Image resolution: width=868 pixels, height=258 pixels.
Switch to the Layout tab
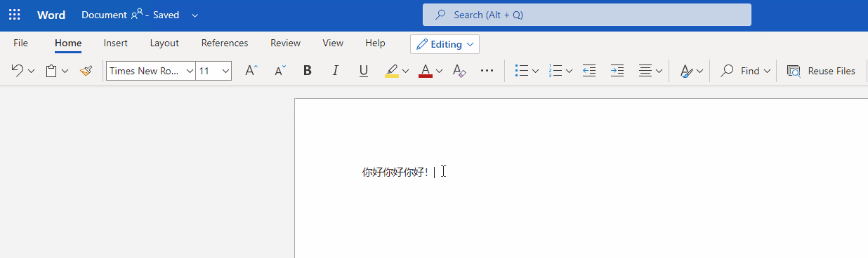pyautogui.click(x=164, y=43)
